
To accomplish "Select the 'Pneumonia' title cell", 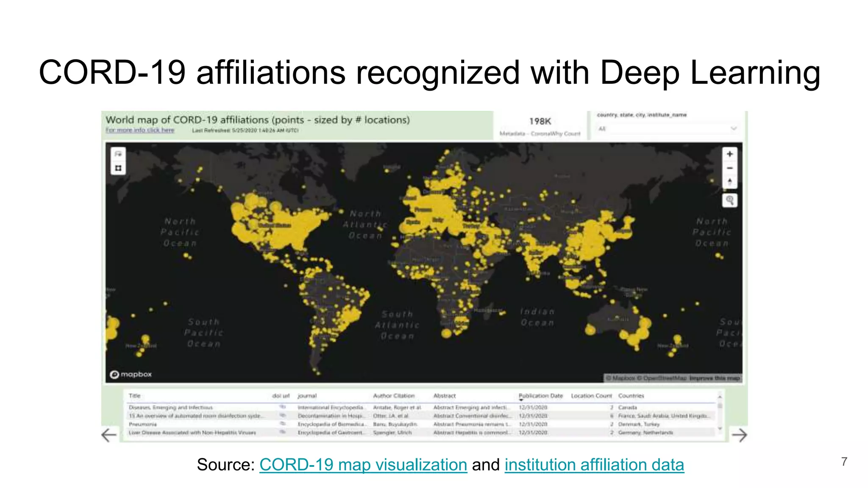I will (x=143, y=424).
